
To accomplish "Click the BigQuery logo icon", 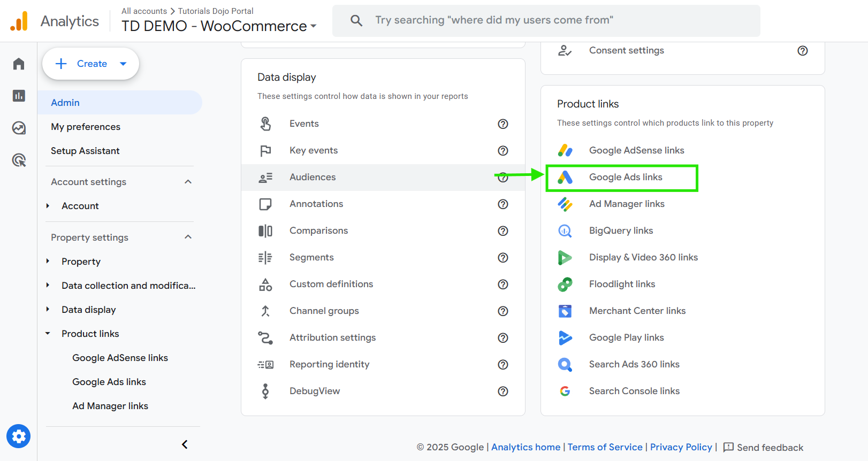I will click(x=565, y=231).
